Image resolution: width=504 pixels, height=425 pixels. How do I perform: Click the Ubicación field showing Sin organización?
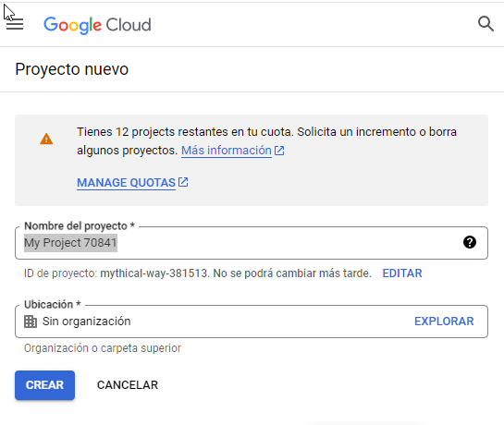pyautogui.click(x=252, y=322)
